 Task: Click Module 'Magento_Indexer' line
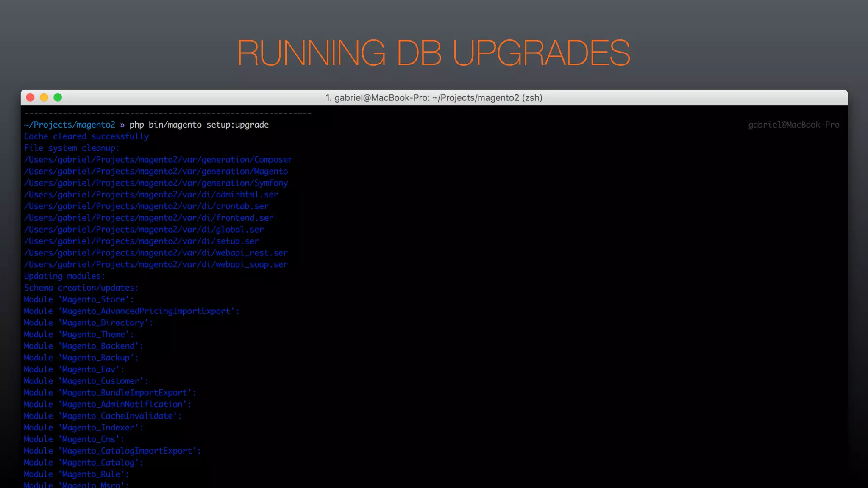coord(84,427)
